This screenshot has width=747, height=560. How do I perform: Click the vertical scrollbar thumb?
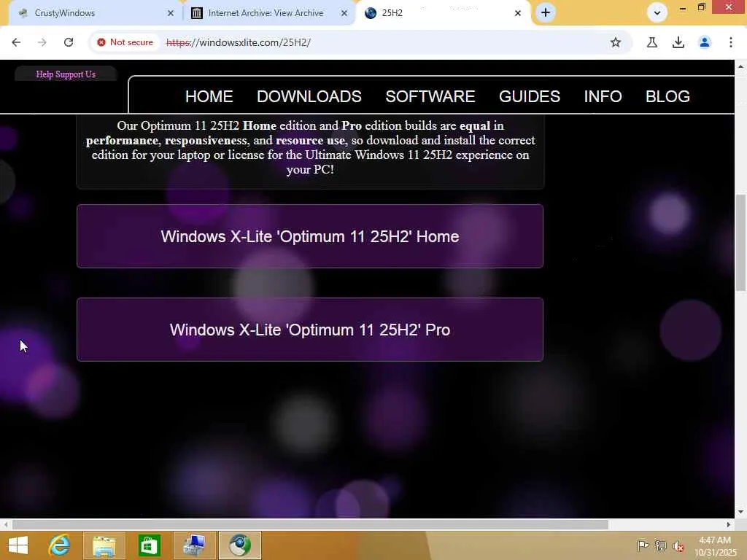point(740,242)
